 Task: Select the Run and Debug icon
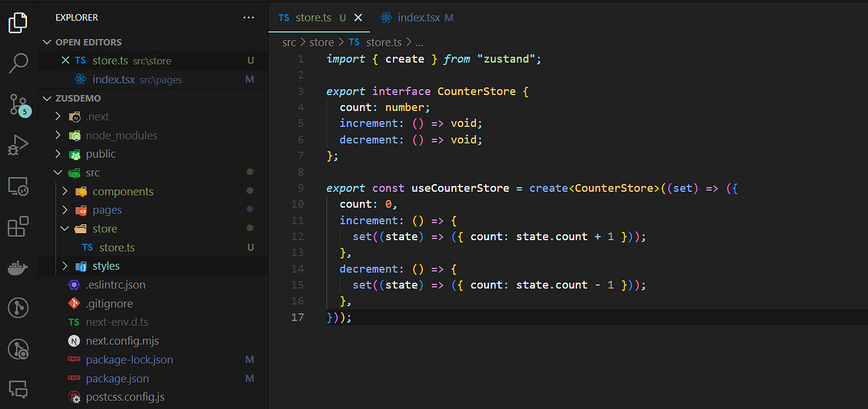[x=18, y=145]
